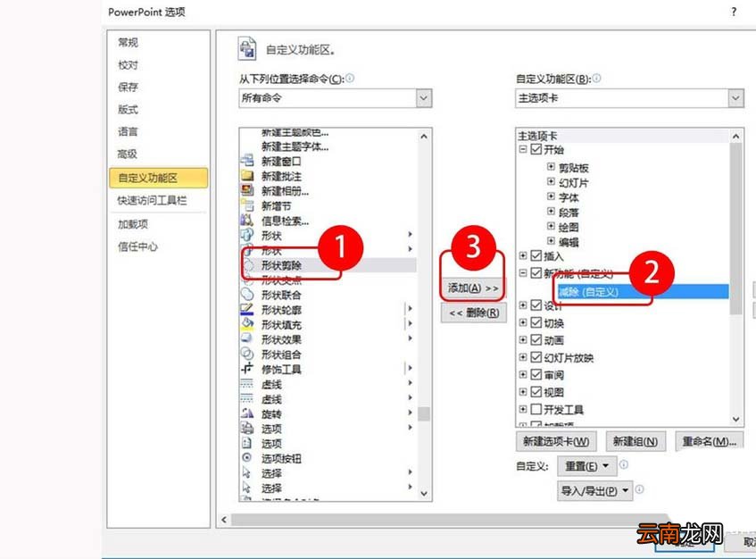Click the 新建组(N) button
The image size is (756, 559).
[636, 441]
